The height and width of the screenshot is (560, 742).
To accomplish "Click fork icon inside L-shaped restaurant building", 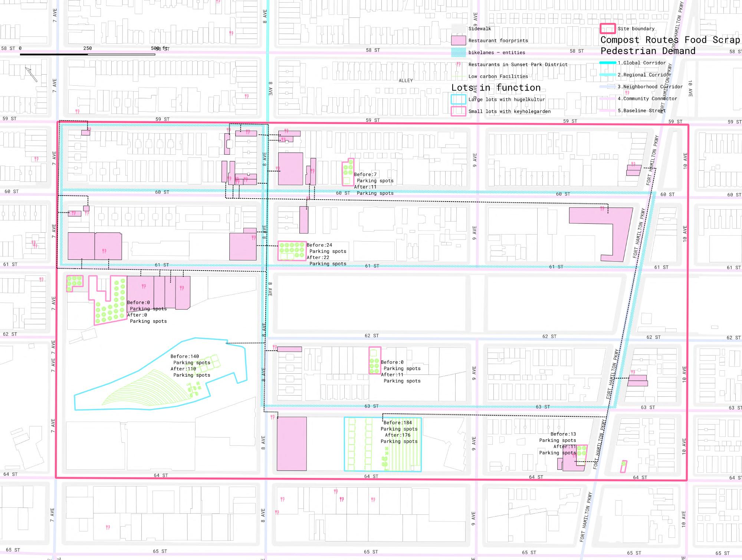I will point(602,209).
